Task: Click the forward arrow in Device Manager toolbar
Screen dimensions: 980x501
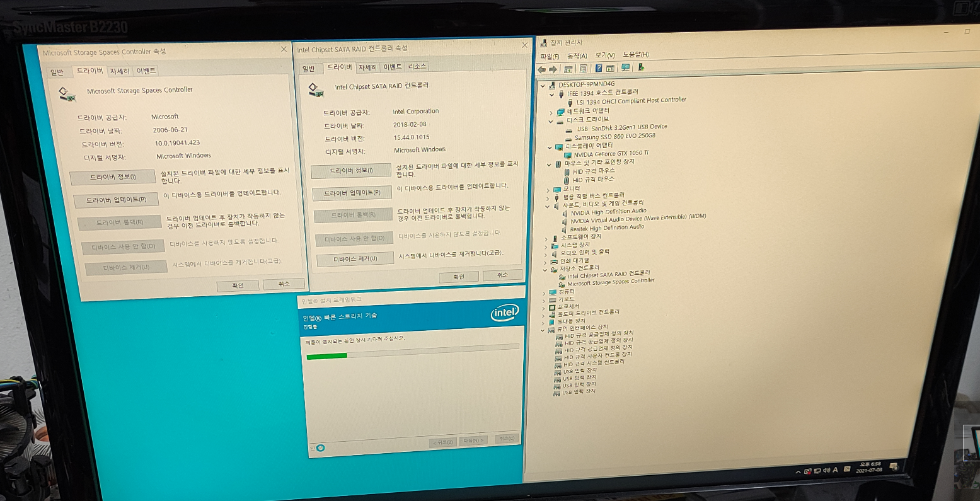Action: [553, 69]
